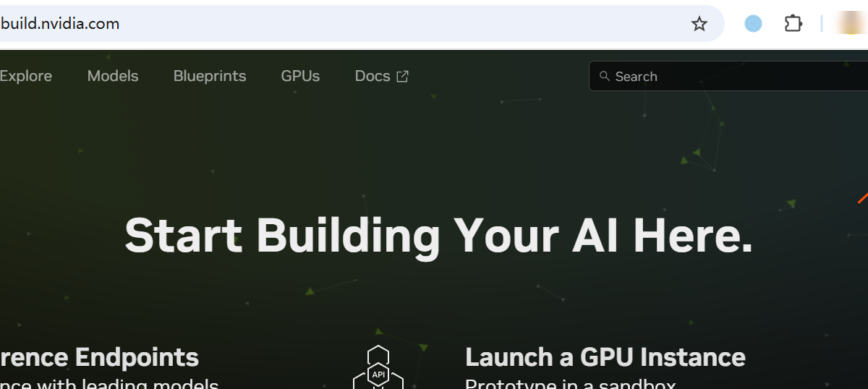
Task: Click the 'Start Building Your AI Here.' headline
Action: [x=439, y=236]
